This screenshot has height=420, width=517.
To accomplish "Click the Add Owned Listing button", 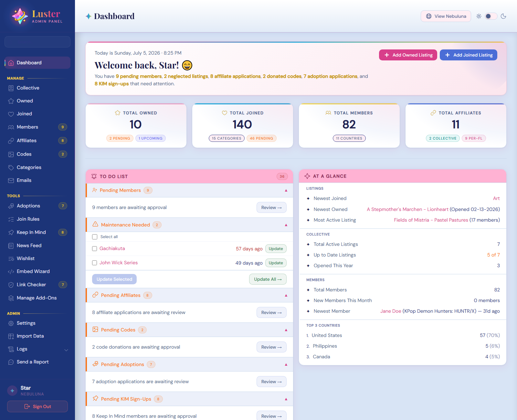I will (408, 55).
